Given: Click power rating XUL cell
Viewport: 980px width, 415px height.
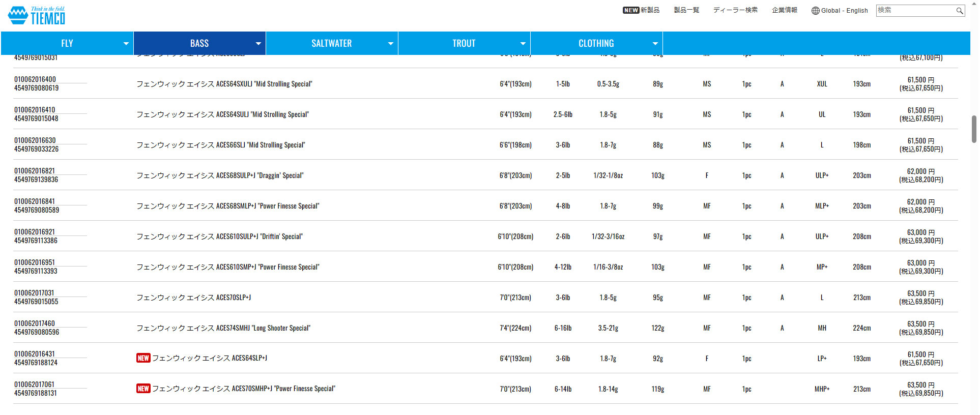Looking at the screenshot, I should click(x=822, y=84).
